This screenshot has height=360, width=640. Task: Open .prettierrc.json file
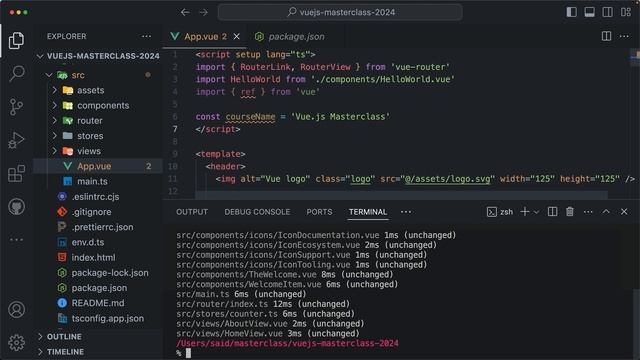pos(98,227)
